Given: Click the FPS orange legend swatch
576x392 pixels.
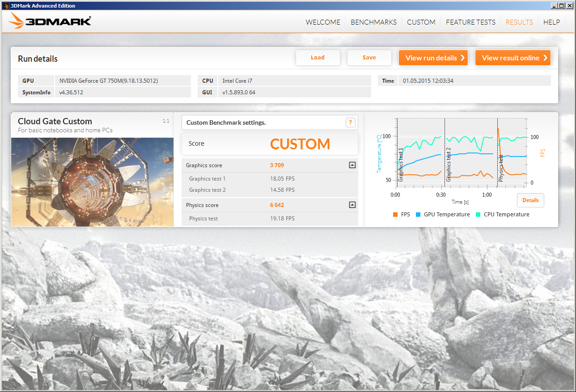Looking at the screenshot, I should point(395,215).
